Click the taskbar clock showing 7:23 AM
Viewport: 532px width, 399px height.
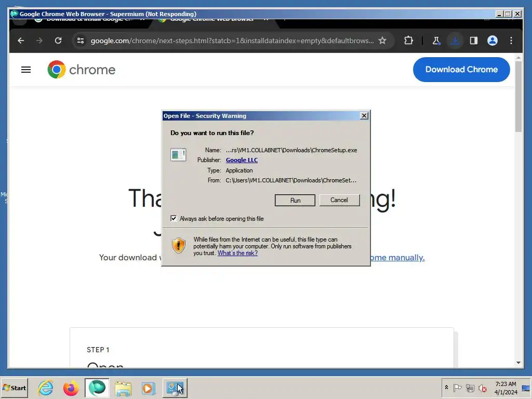click(x=506, y=388)
